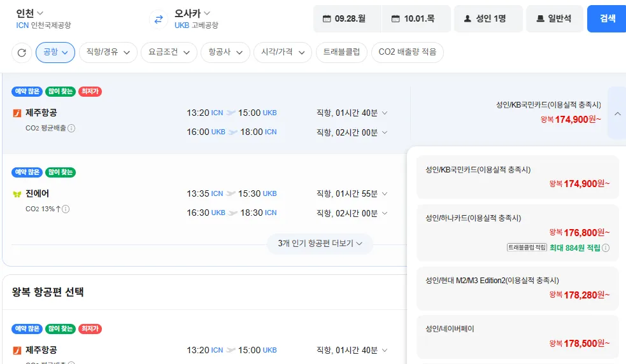Select 성인/네이버페이 178,500원 fare
Screen dimensions: 626x364
517,337
